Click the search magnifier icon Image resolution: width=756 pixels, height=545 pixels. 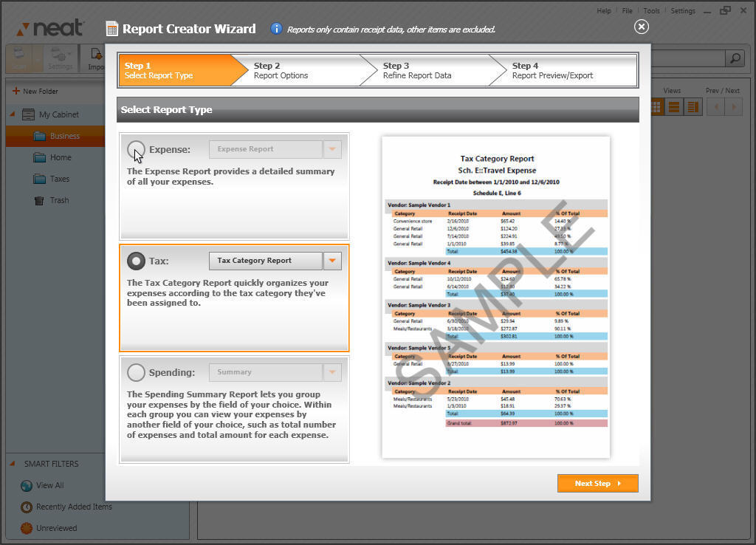click(734, 57)
